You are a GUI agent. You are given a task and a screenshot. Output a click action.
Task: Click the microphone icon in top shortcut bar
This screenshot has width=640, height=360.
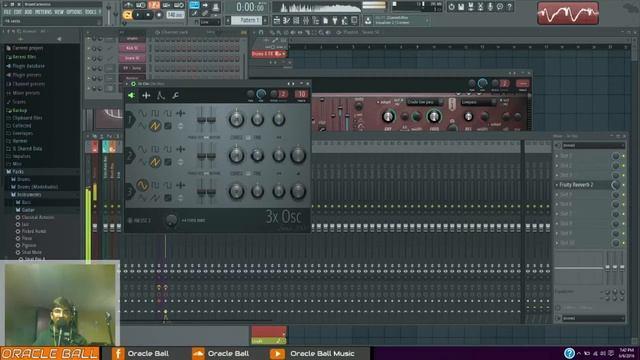click(490, 7)
